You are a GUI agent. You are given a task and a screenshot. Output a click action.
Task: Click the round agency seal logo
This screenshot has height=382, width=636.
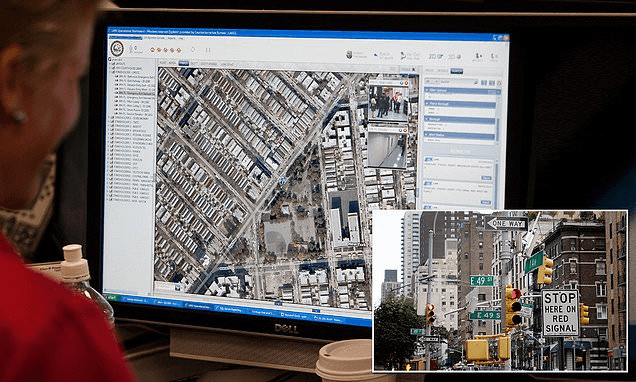coord(117,48)
